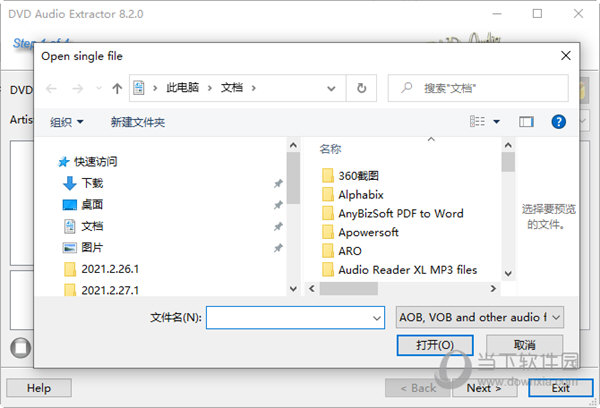Open 图片 in quick access
Viewport: 600px width, 408px height.
83,248
